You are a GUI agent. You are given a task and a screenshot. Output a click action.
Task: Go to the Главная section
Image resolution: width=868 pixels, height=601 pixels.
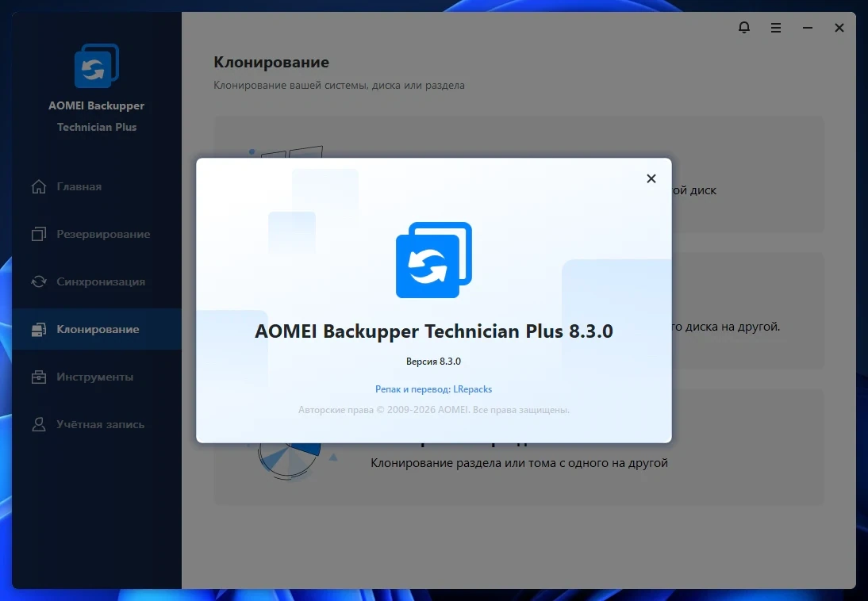(97, 186)
